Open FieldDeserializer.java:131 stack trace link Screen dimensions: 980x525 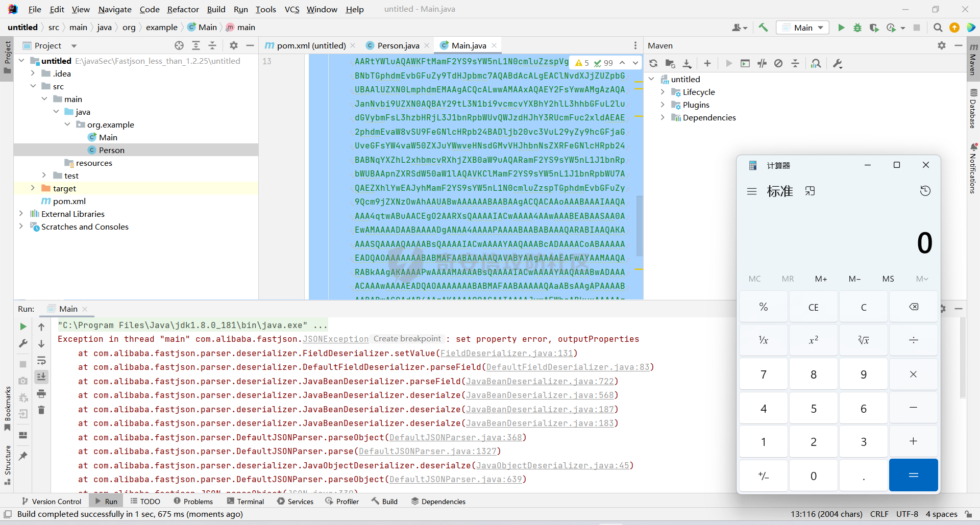pos(507,353)
